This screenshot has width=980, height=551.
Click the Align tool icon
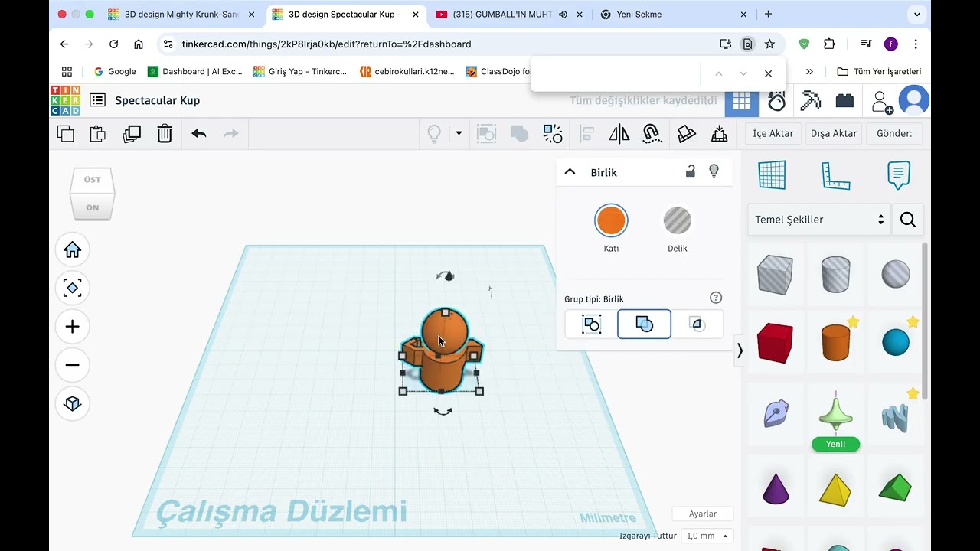(587, 134)
